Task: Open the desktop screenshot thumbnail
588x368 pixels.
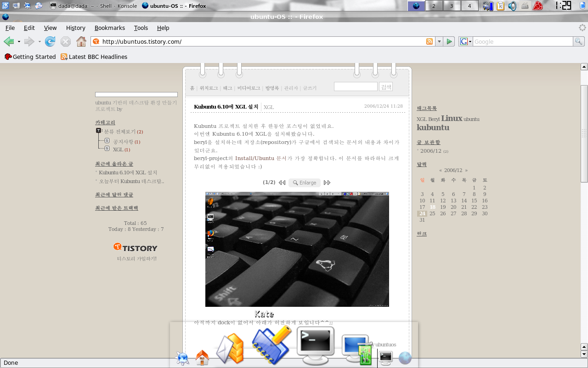Action: [x=297, y=249]
